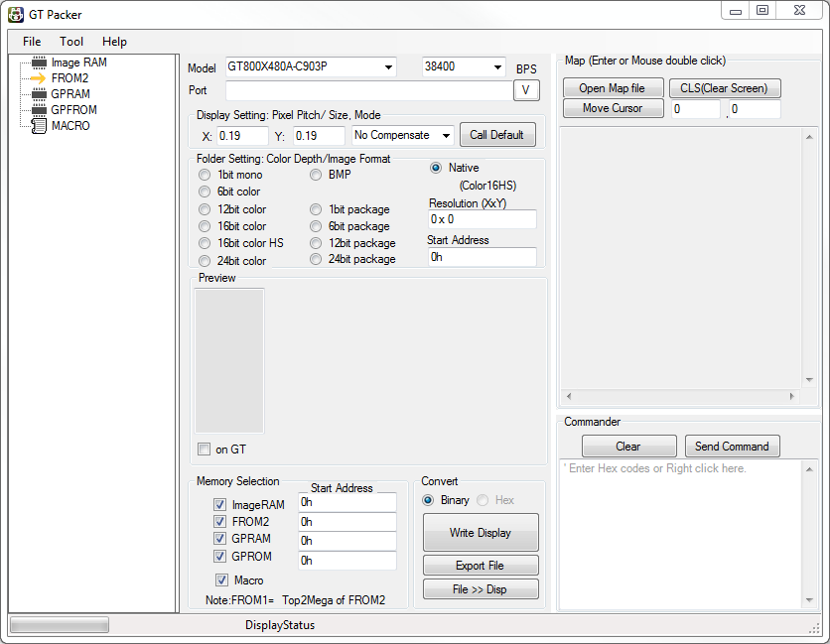Select the 24bit color radio button

(205, 261)
